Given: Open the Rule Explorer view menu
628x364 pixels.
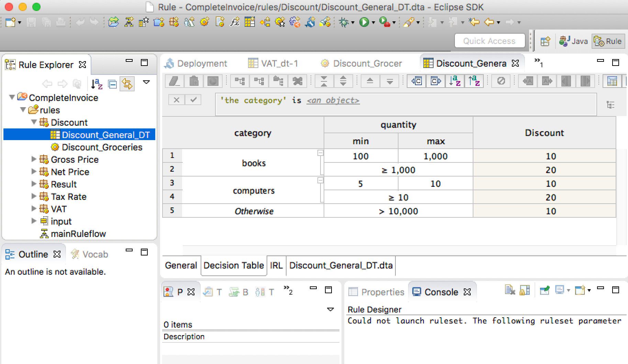Looking at the screenshot, I should [x=146, y=82].
